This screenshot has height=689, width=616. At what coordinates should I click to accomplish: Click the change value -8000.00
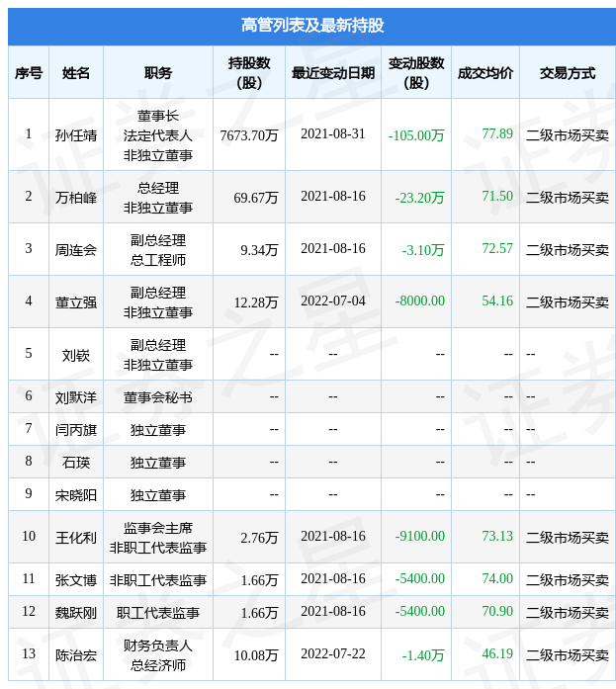pyautogui.click(x=419, y=301)
